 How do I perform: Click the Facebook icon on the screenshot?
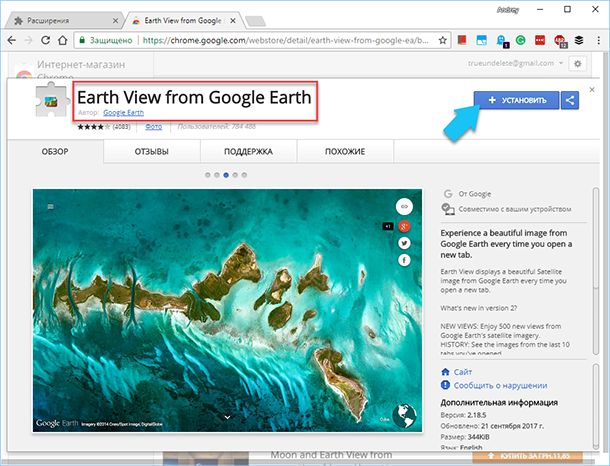click(x=406, y=259)
